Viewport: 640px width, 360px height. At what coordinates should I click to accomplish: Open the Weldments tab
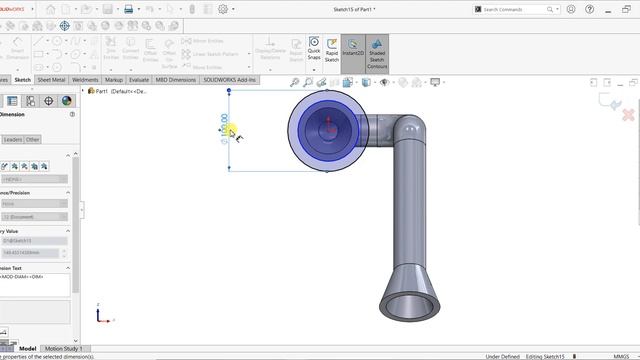click(85, 80)
